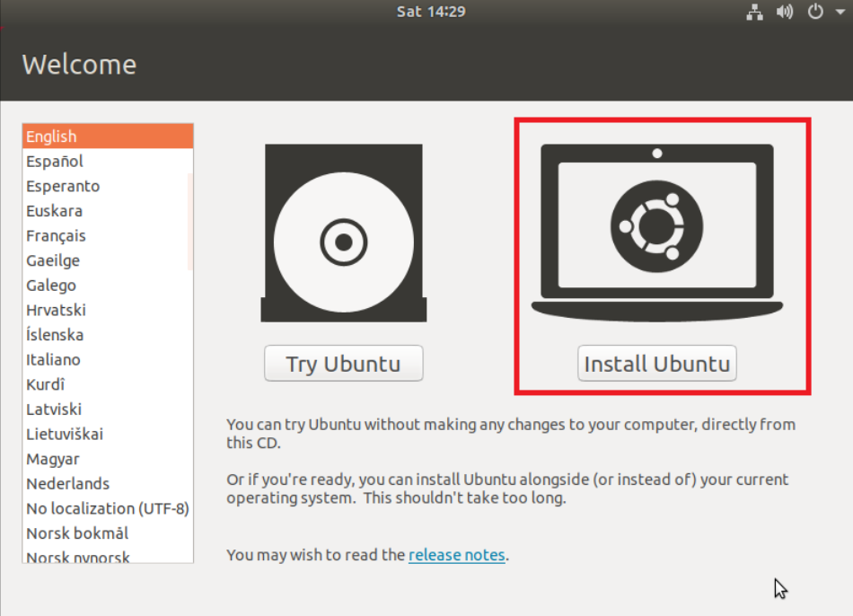Select Galego in the language list
853x616 pixels.
coord(108,286)
